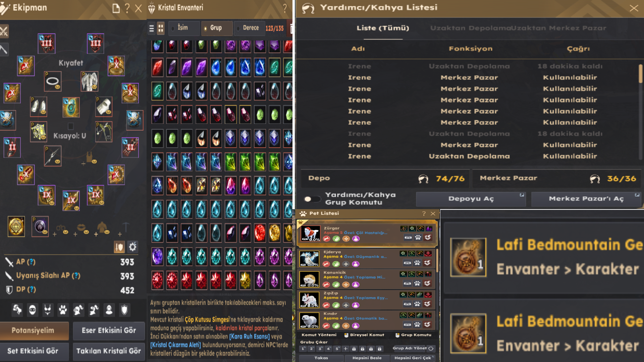Image resolution: width=644 pixels, height=362 pixels.
Task: Switch crystal inventory to list view
Action: tap(152, 28)
